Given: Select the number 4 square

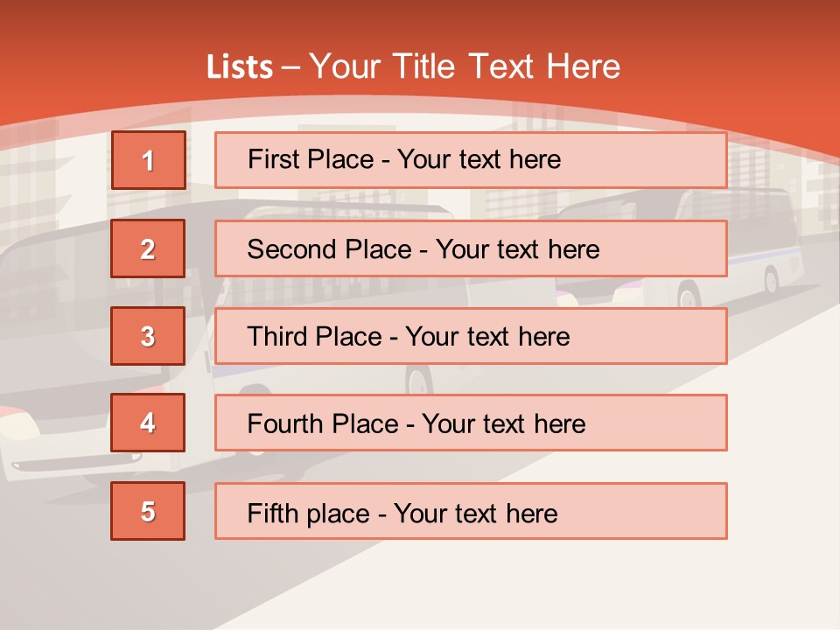Looking at the screenshot, I should point(148,423).
